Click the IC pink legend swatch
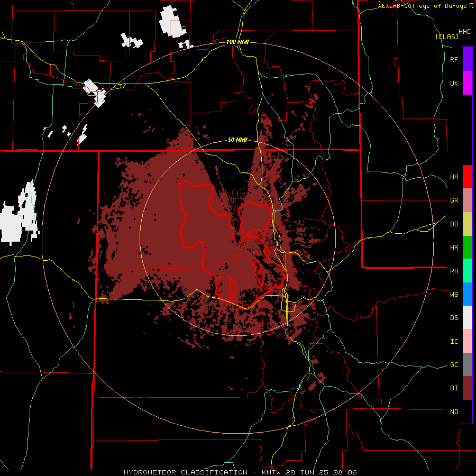Screen dimensions: 476x476 coord(467,341)
